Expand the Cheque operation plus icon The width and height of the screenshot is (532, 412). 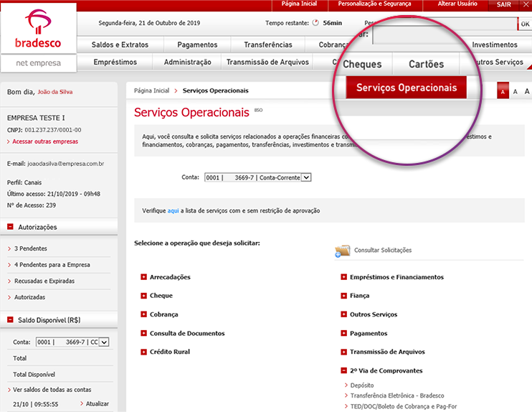[143, 296]
